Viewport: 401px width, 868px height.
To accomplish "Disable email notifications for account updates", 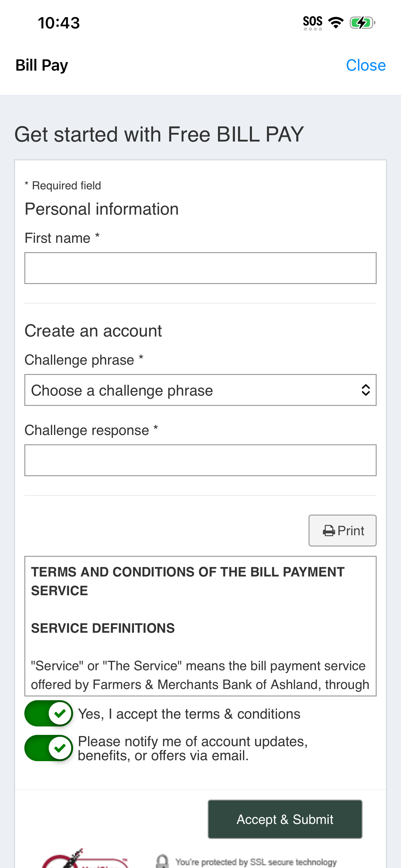I will (49, 748).
